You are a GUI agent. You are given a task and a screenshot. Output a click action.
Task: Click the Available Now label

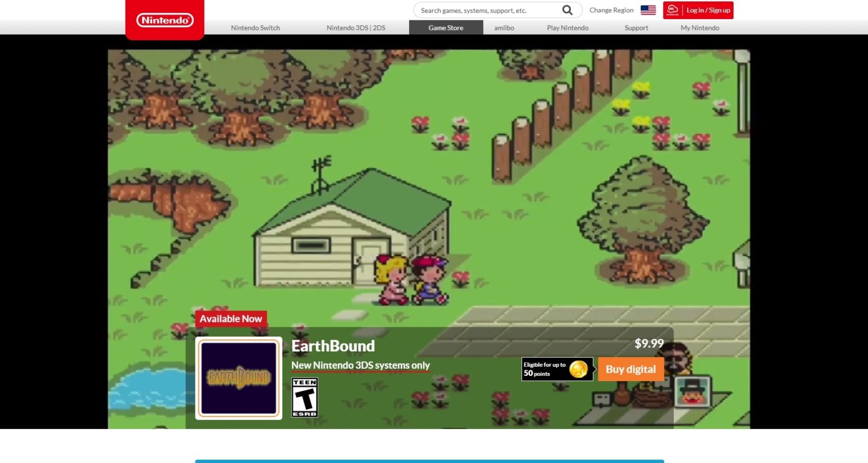tap(231, 319)
